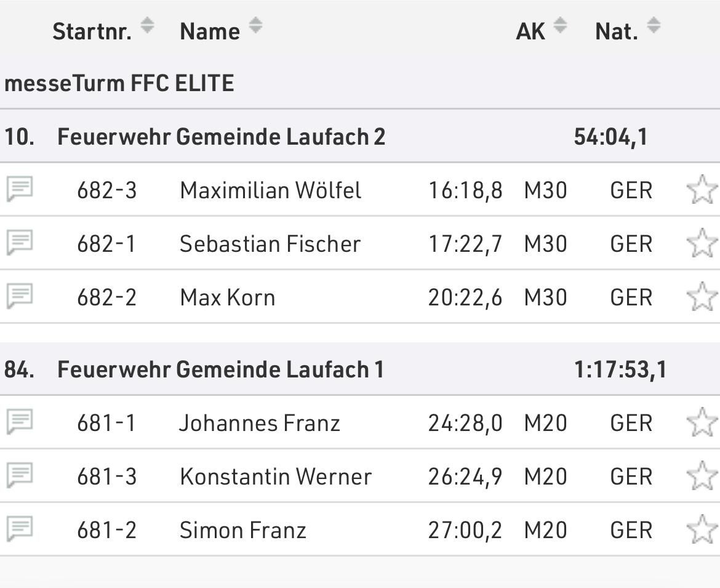
Task: Mark Konstantin Werner with the star
Action: tap(702, 476)
